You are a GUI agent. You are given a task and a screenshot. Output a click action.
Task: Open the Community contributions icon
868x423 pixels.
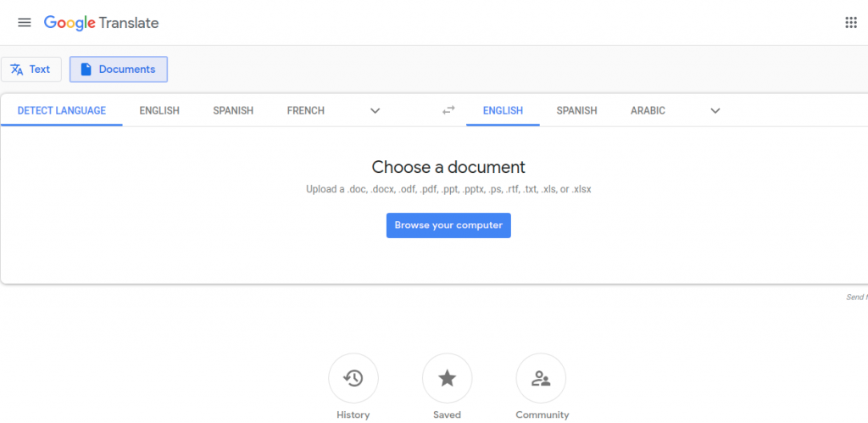pyautogui.click(x=541, y=378)
